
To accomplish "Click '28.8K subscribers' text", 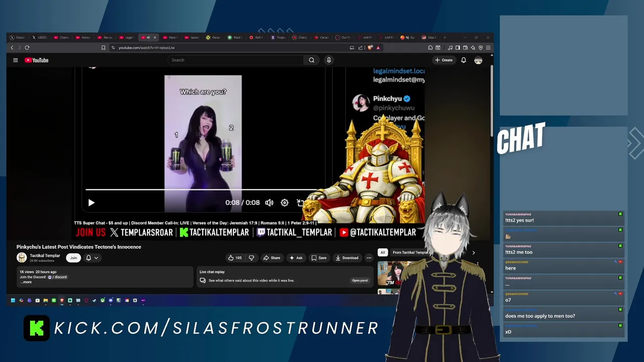I will (x=42, y=261).
